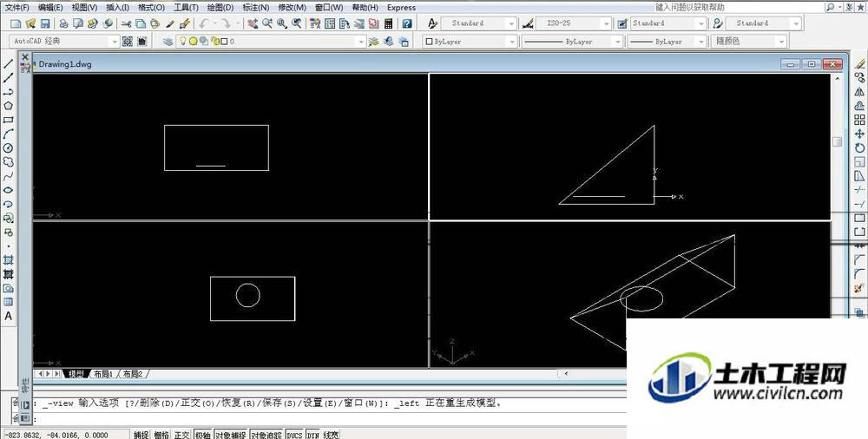Toggle DYN dynamic input in status bar
This screenshot has width=868, height=439.
[x=313, y=436]
